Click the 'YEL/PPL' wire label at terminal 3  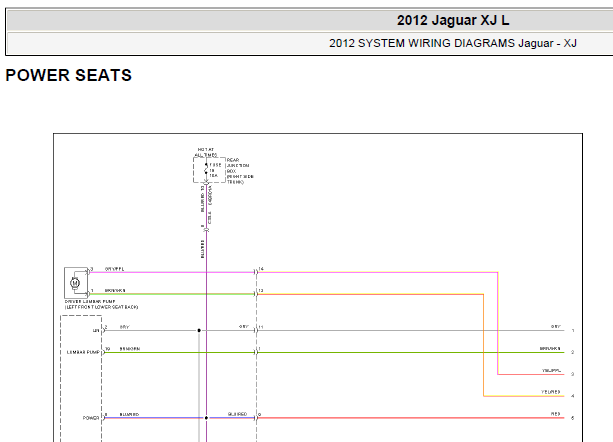click(x=551, y=370)
